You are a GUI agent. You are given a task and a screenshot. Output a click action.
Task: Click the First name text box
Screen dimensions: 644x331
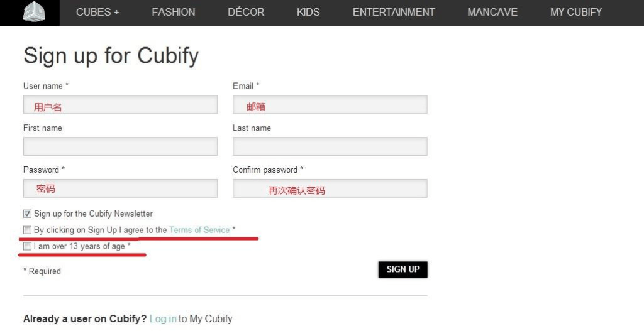(x=120, y=147)
